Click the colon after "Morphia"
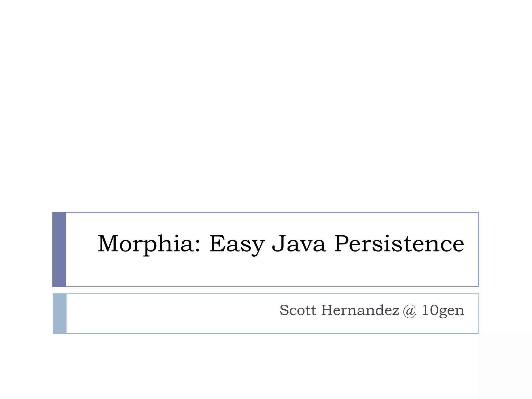Viewport: 532px width, 399px height. pyautogui.click(x=198, y=246)
